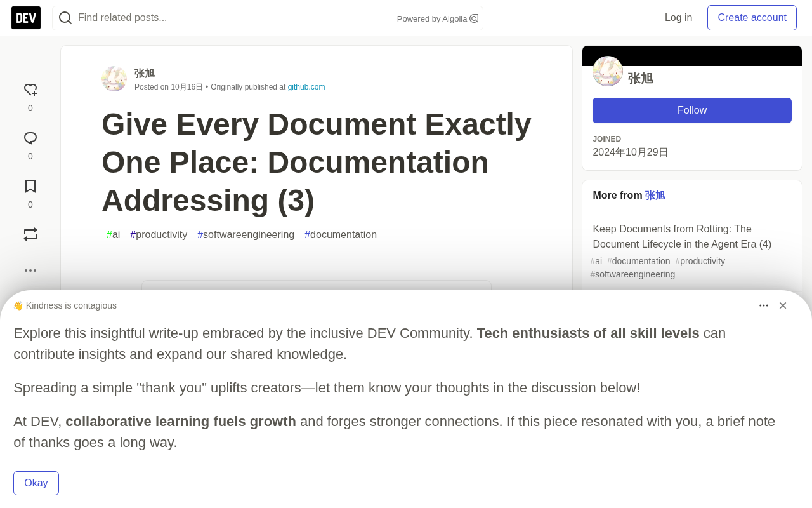The width and height of the screenshot is (812, 508).
Task: Confirm the banner with Okay
Action: [36, 483]
